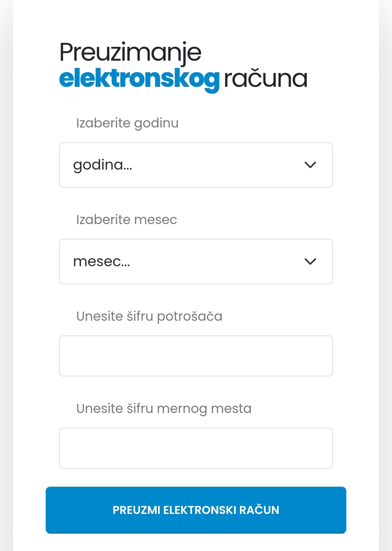The image size is (392, 551).
Task: Click the gray page margin left of the form
Action: [x=6, y=276]
